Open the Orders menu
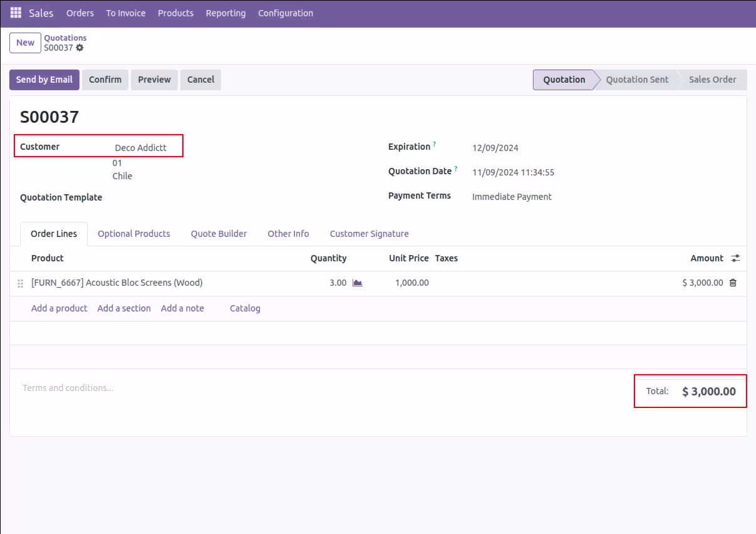Screen dimensions: 756x534 coord(80,13)
